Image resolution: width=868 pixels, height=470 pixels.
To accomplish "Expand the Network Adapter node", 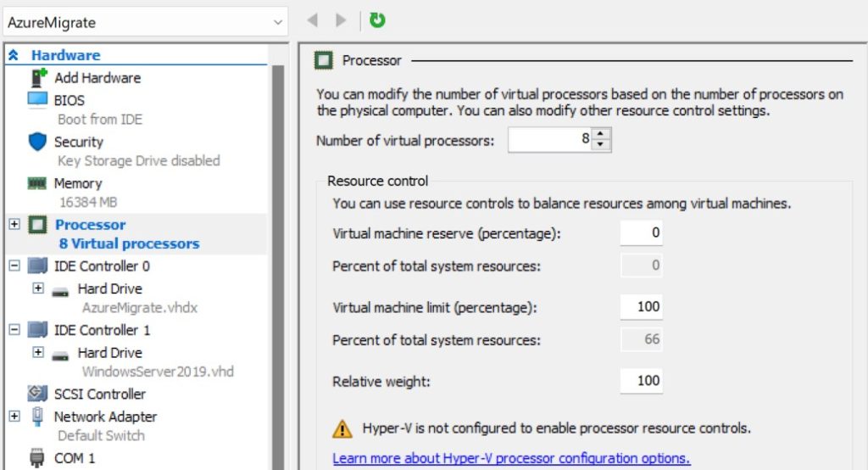I will click(x=14, y=416).
